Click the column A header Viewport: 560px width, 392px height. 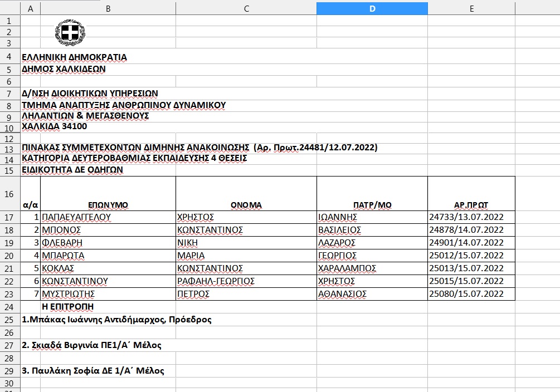(30, 8)
